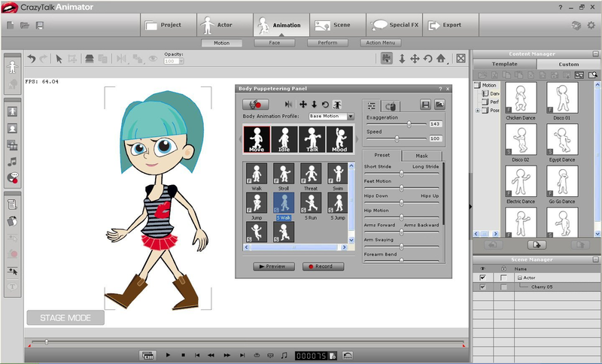Click the Exaggeration slider handle

pyautogui.click(x=409, y=123)
